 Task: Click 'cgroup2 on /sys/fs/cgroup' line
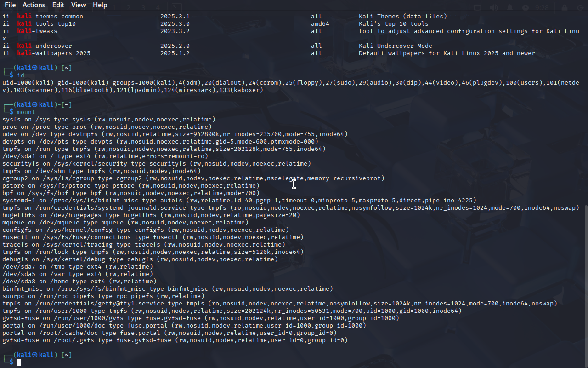click(x=193, y=178)
